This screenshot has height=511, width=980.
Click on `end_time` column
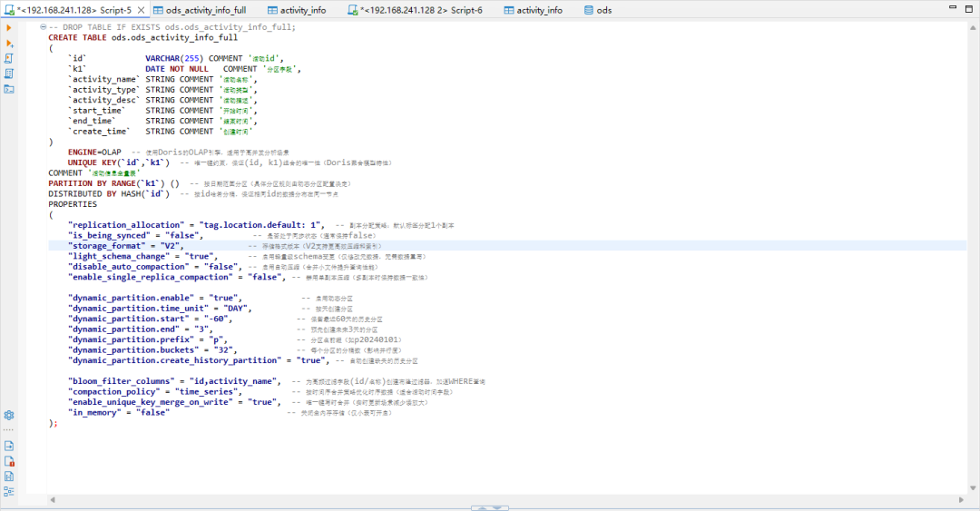click(x=92, y=121)
